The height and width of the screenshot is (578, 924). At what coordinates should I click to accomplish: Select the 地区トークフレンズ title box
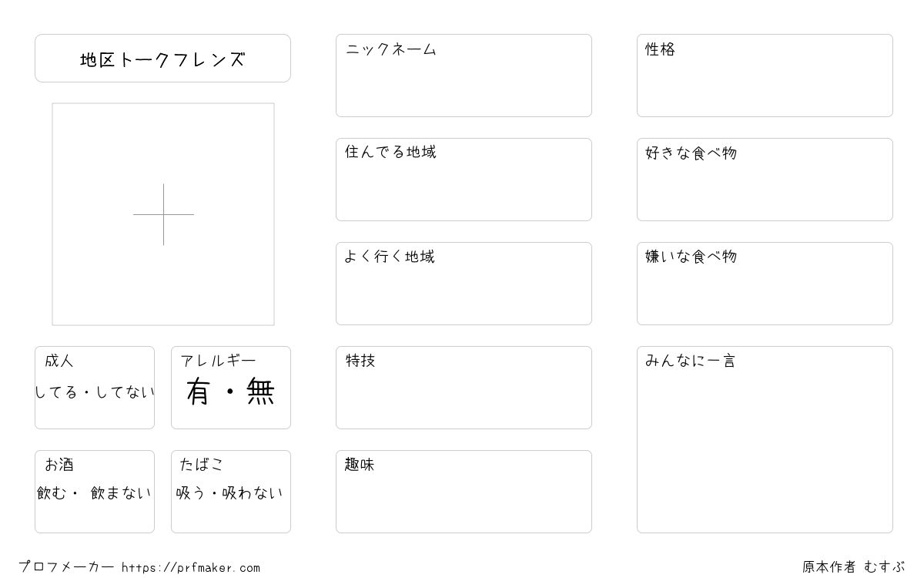(162, 59)
